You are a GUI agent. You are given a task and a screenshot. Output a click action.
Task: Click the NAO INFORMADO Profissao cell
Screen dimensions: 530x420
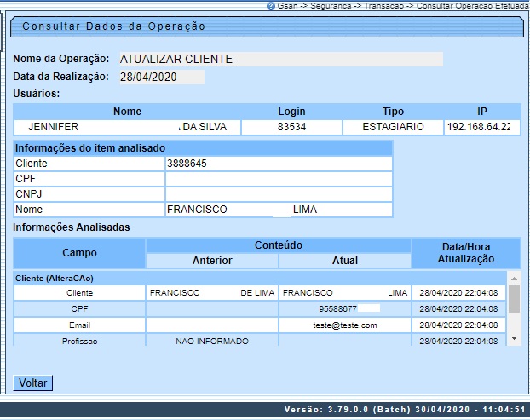coord(212,342)
